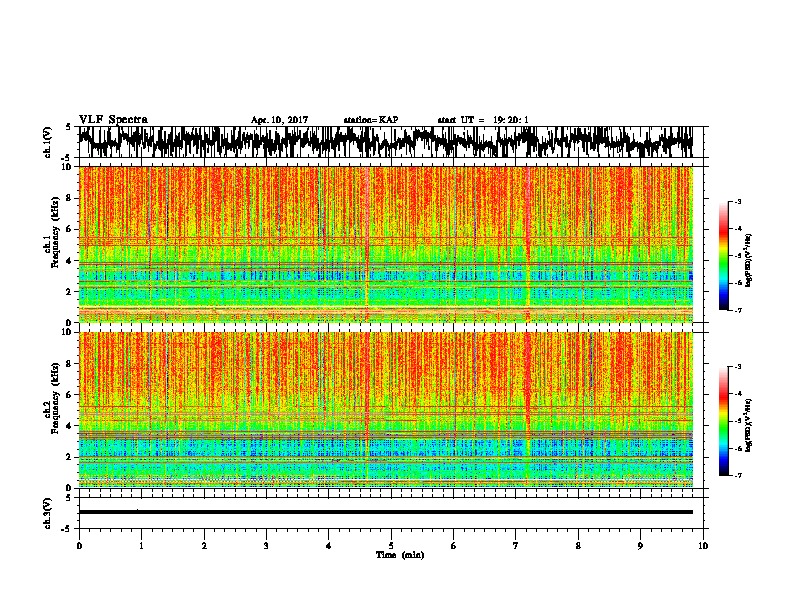Click the "-7" label on ch.2 colorbar

(x=737, y=476)
